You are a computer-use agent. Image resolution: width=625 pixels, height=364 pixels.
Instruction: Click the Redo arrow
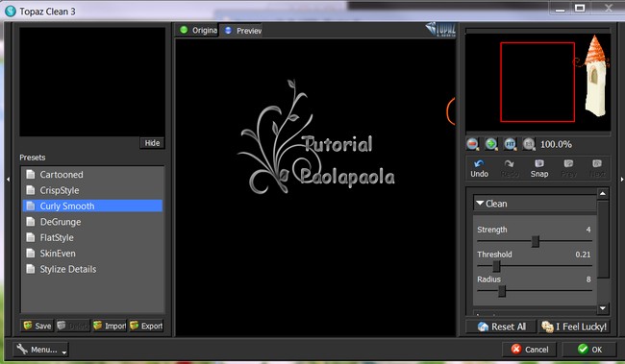(x=509, y=168)
